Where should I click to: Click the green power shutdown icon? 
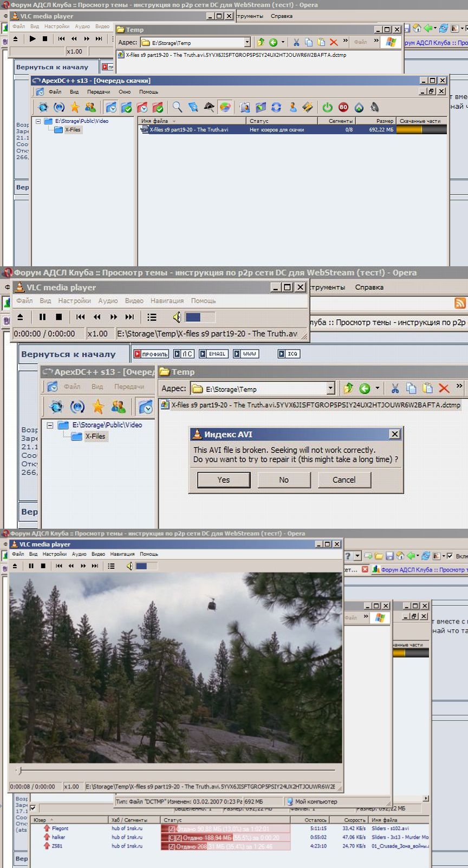(327, 107)
